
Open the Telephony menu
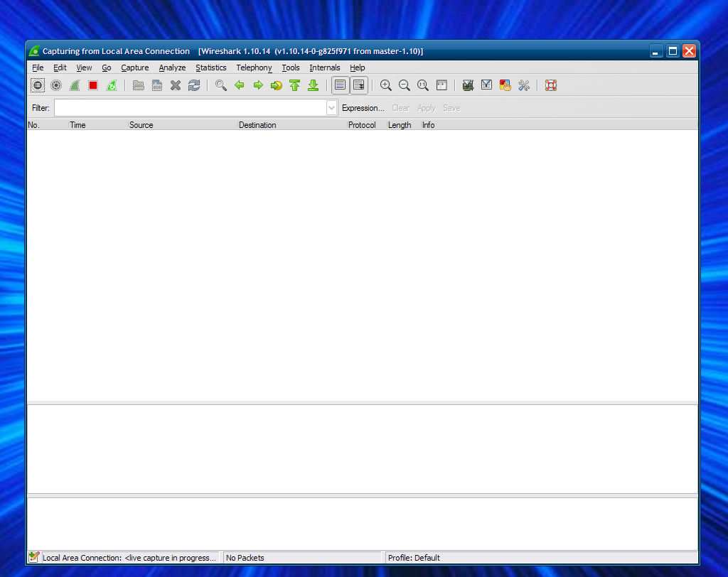254,68
